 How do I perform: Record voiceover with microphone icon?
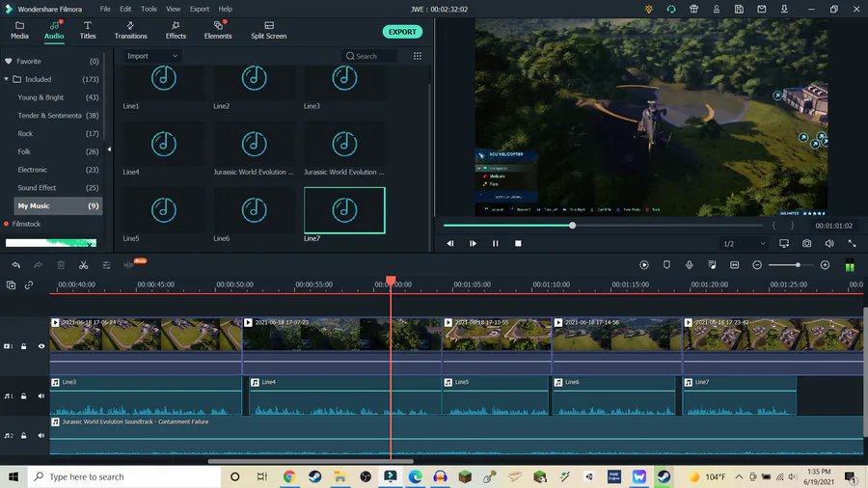[690, 265]
